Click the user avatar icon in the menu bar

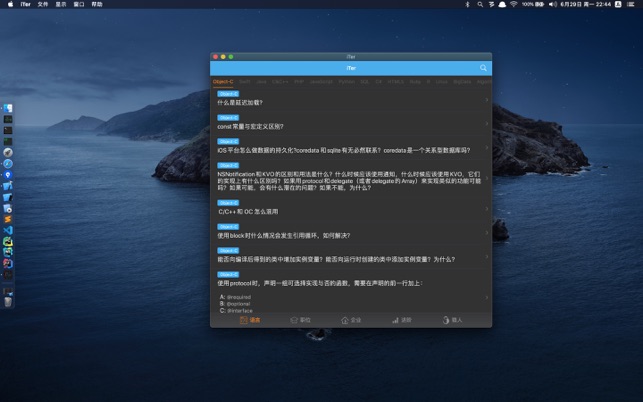pyautogui.click(x=618, y=4)
